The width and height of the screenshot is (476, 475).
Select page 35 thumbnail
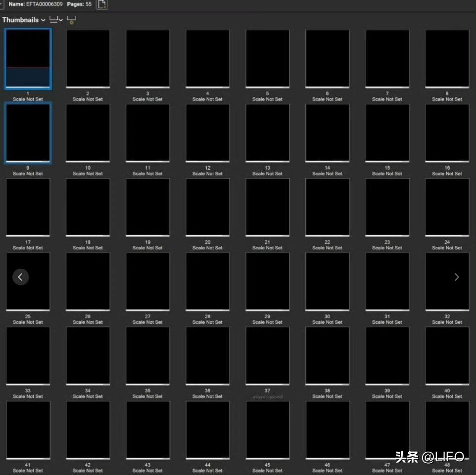(x=148, y=356)
